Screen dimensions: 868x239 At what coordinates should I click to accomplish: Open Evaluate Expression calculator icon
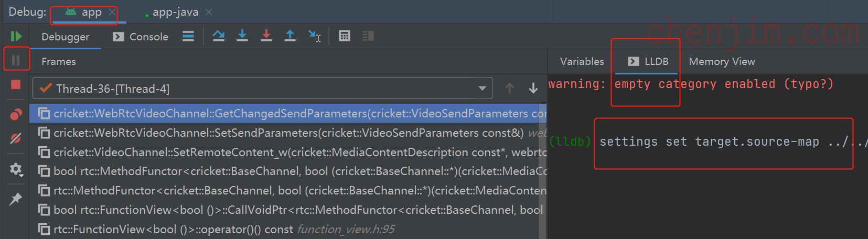coord(345,36)
